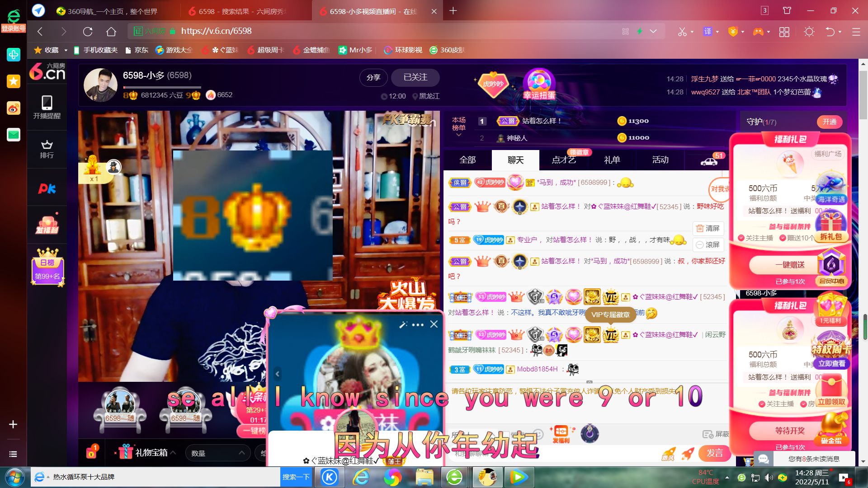
Task: Toggle 滚屏 auto-scroll option
Action: point(708,244)
